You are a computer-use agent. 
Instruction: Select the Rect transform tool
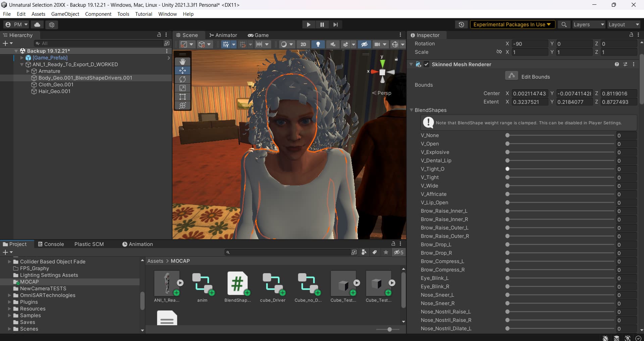pos(183,97)
